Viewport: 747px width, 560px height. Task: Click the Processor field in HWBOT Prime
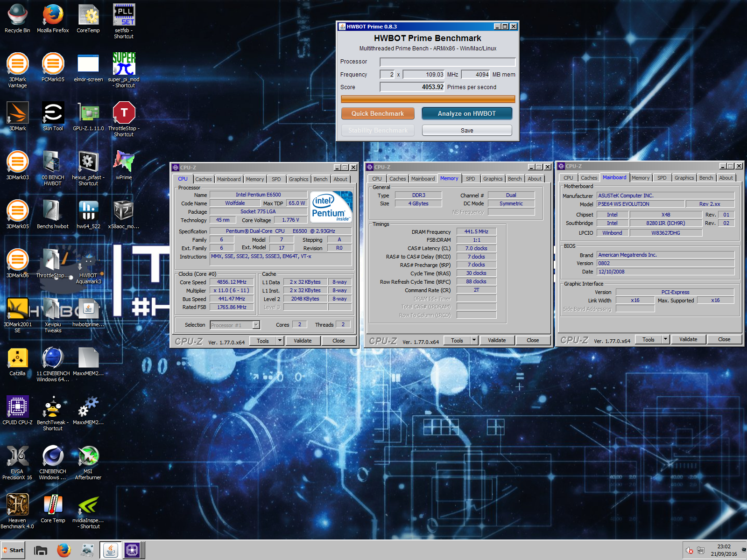coord(448,62)
